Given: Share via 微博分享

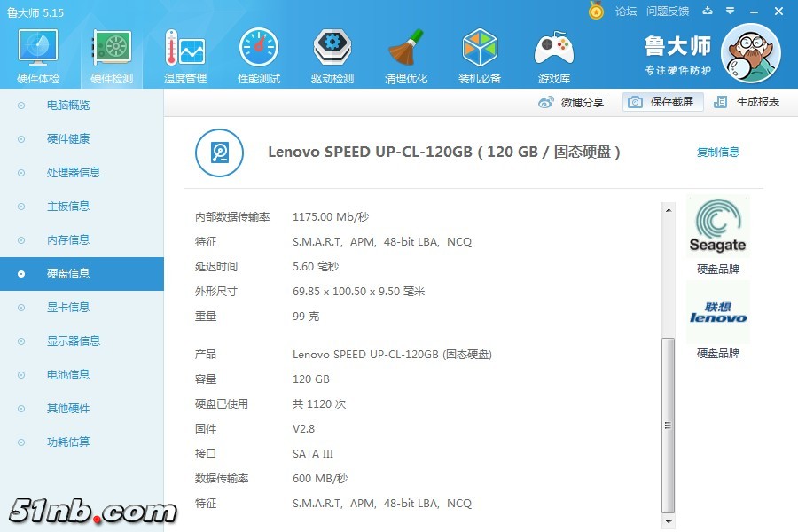Looking at the screenshot, I should tap(572, 102).
